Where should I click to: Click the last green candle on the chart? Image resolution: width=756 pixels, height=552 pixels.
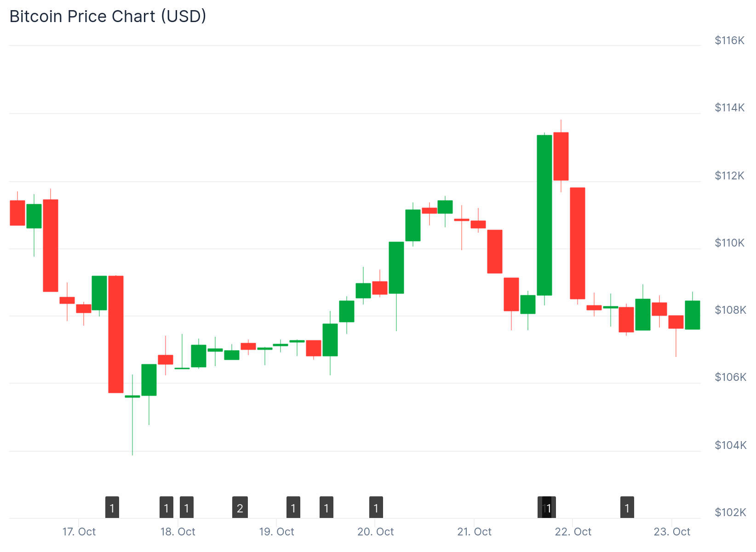(693, 315)
